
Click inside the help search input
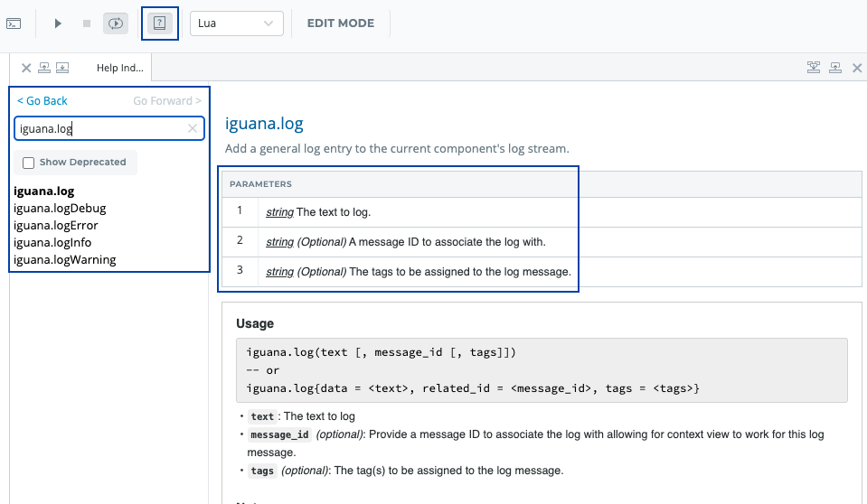pos(99,129)
